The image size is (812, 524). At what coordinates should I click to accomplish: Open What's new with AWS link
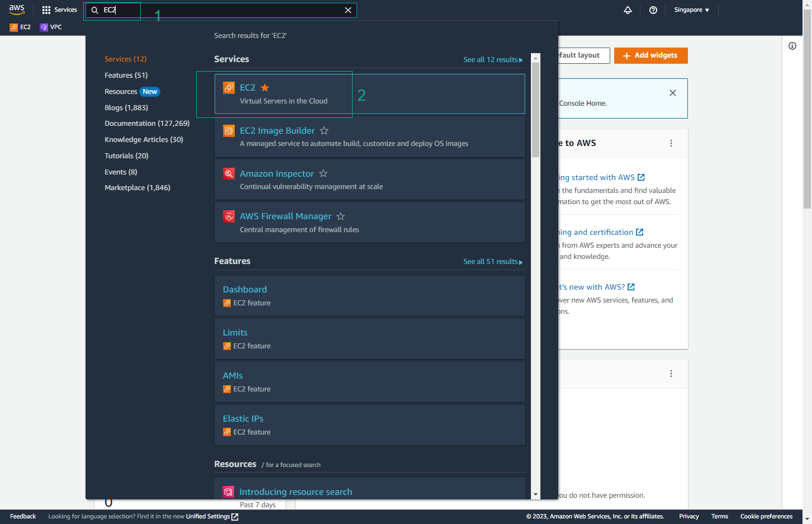(x=596, y=287)
